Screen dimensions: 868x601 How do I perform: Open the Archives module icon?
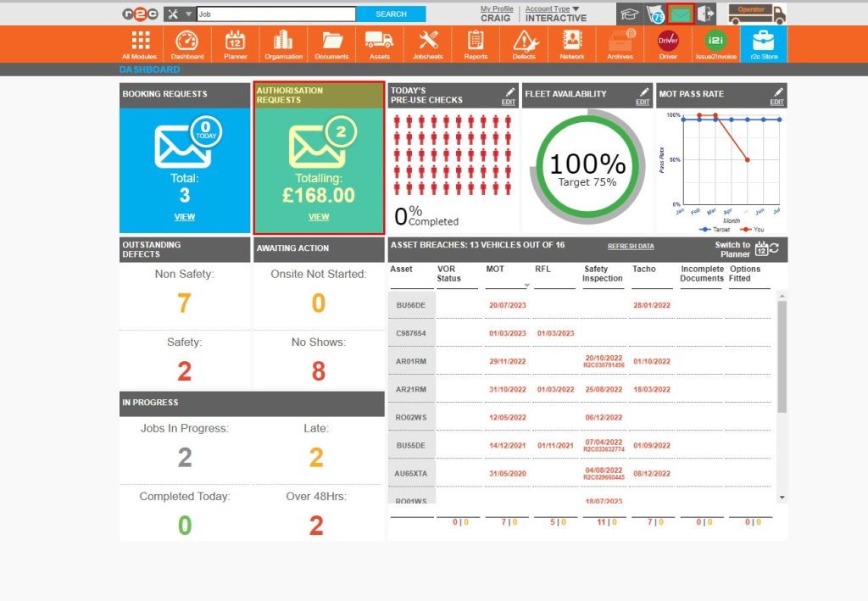pos(620,41)
